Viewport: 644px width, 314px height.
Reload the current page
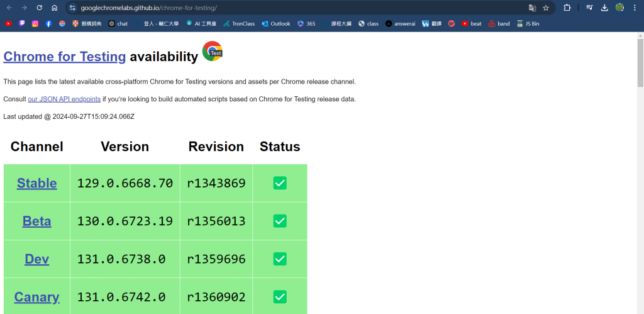click(x=40, y=8)
